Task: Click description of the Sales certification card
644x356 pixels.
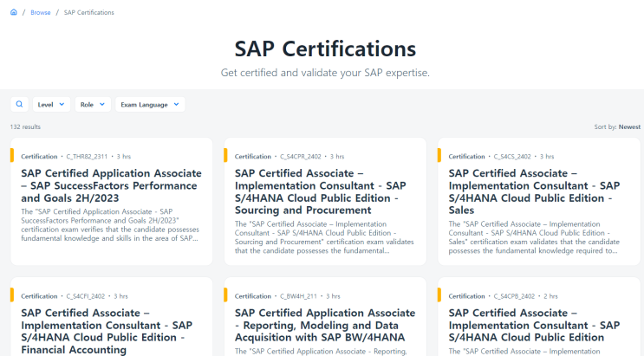Action: [534, 237]
